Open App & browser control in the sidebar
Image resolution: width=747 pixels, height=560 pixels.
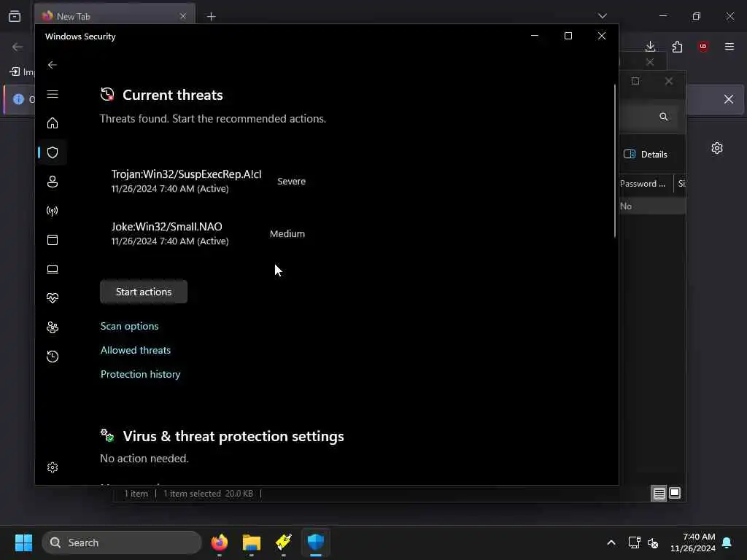coord(53,240)
